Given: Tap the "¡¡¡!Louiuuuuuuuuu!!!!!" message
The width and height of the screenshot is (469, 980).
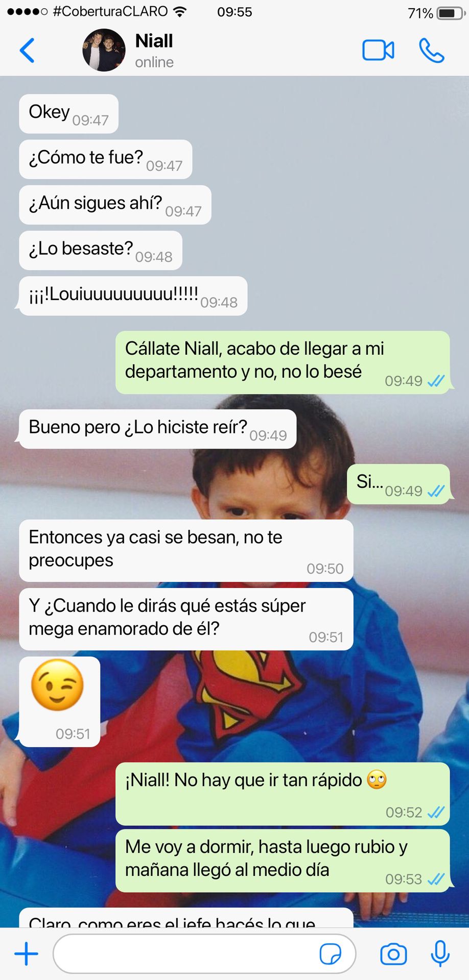Looking at the screenshot, I should click(x=133, y=296).
